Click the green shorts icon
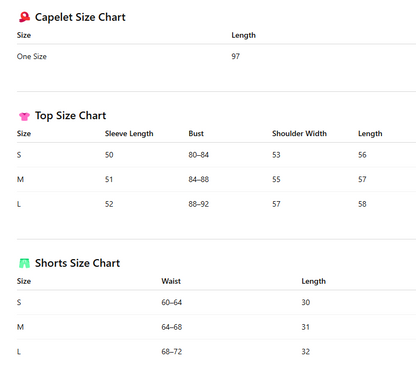416x369 pixels. click(24, 263)
